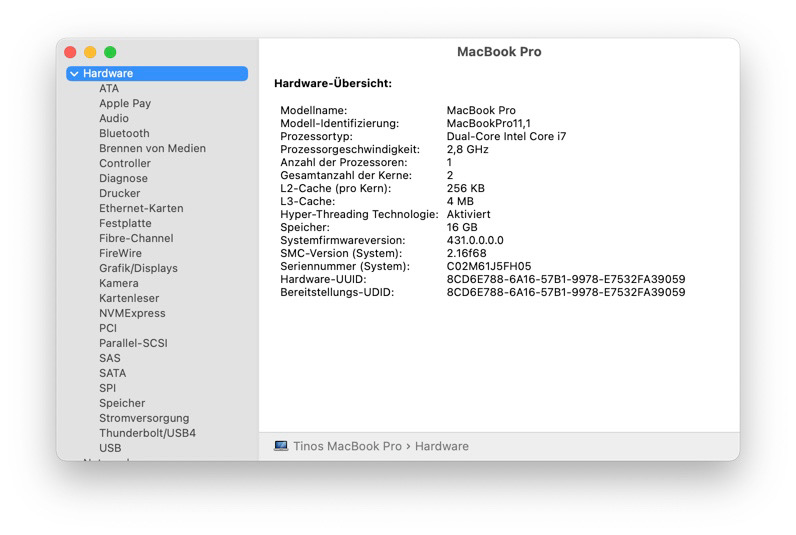Screen dimensions: 796x535
Task: Open the Audio hardware section
Action: point(114,118)
